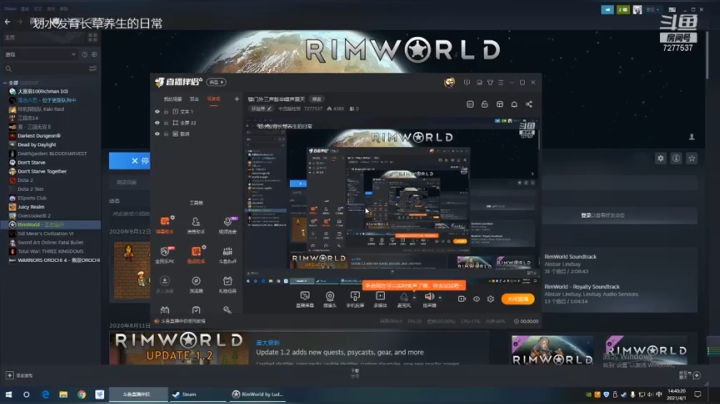
Task: Click the layout icon above stream preview
Action: [500, 104]
